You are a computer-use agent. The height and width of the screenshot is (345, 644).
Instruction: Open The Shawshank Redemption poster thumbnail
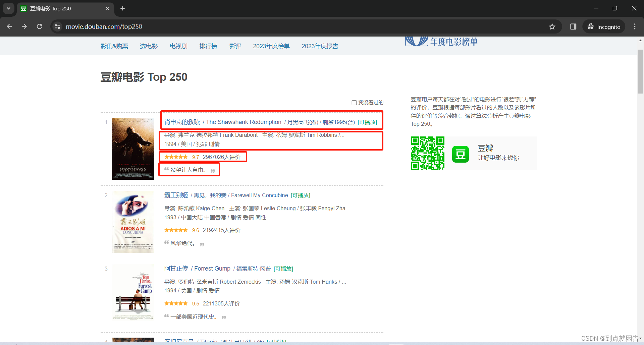(133, 149)
